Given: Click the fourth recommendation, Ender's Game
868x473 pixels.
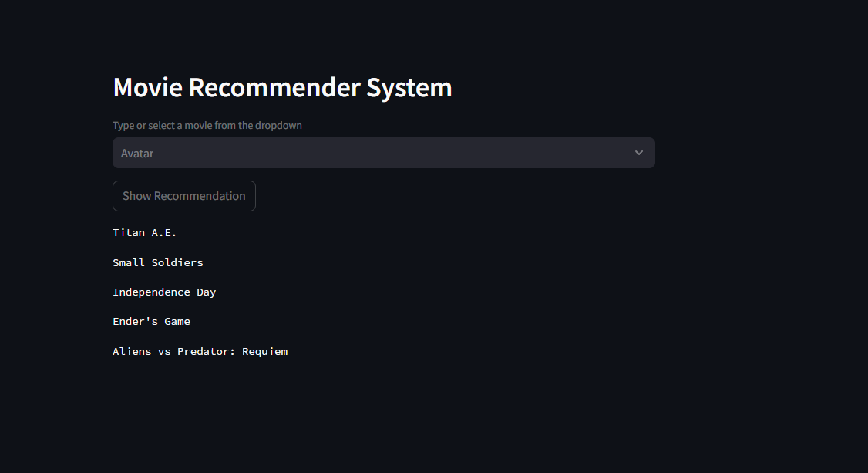Looking at the screenshot, I should click(x=151, y=322).
